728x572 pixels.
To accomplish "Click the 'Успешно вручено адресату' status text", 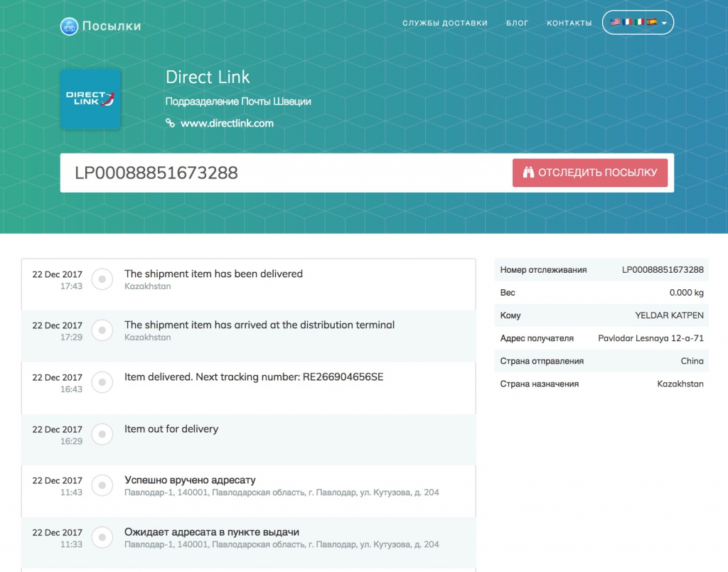I will (x=190, y=480).
